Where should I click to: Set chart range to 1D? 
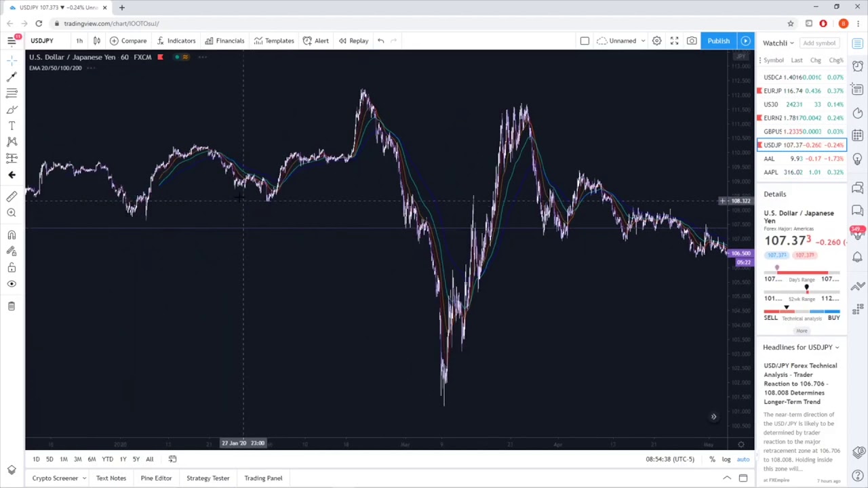coord(36,459)
